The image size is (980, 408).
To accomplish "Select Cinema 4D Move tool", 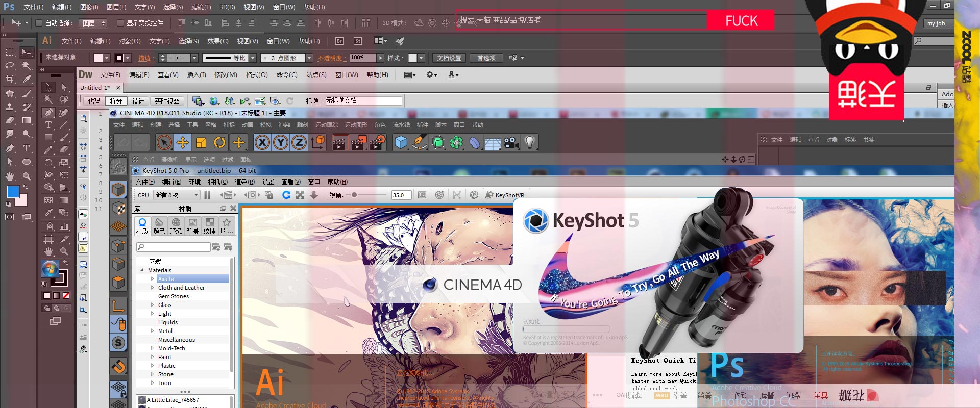I will point(183,142).
